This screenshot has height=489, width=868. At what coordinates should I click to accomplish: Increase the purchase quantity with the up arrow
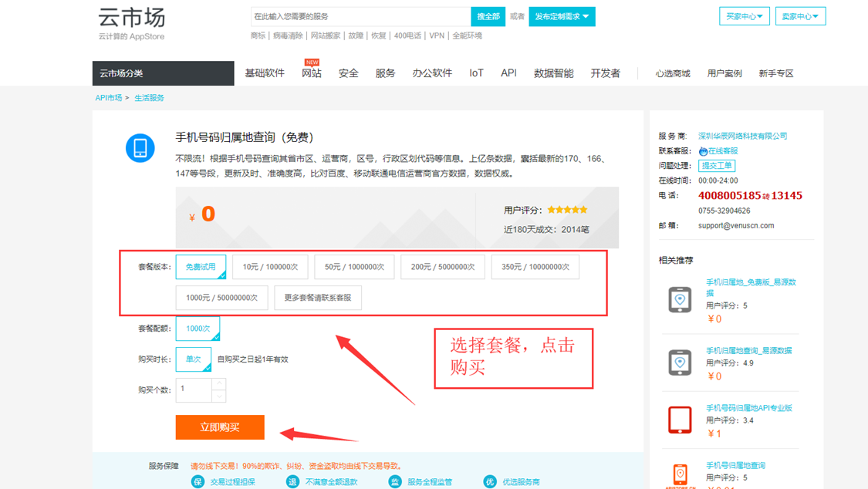[x=219, y=383]
